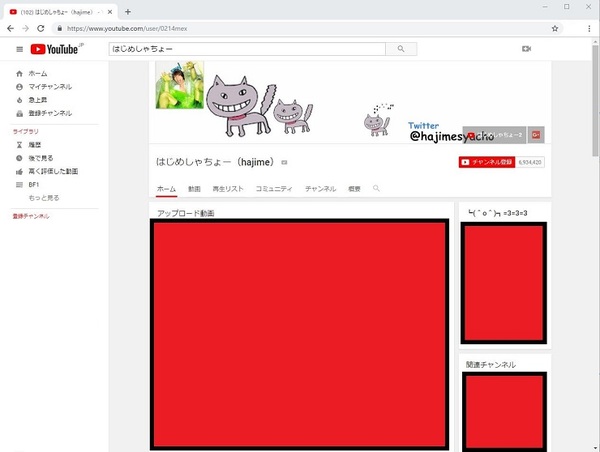600x452 pixels.
Task: Click the browser address bar URL
Action: pyautogui.click(x=127, y=29)
